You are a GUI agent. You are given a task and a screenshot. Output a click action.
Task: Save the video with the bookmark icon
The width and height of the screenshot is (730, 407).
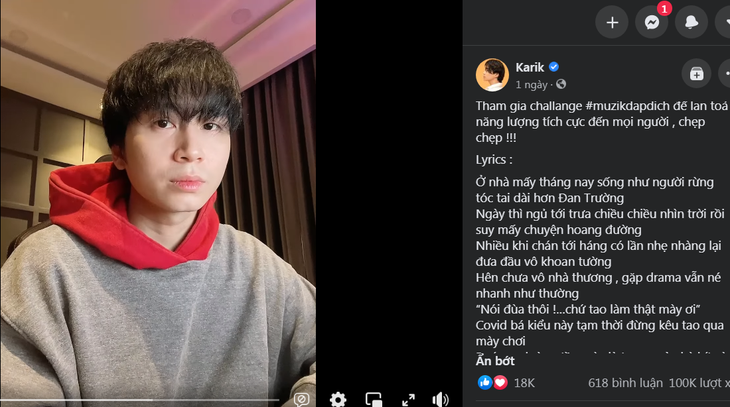696,74
